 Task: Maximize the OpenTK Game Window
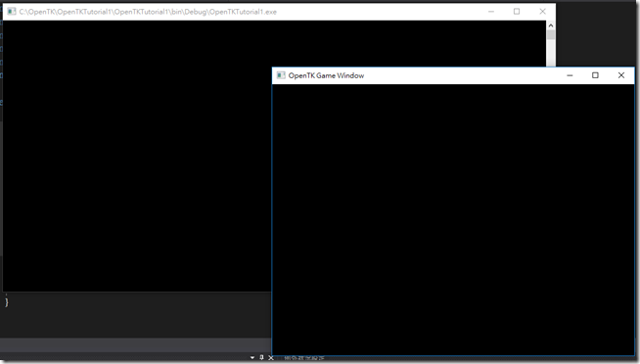(x=596, y=75)
